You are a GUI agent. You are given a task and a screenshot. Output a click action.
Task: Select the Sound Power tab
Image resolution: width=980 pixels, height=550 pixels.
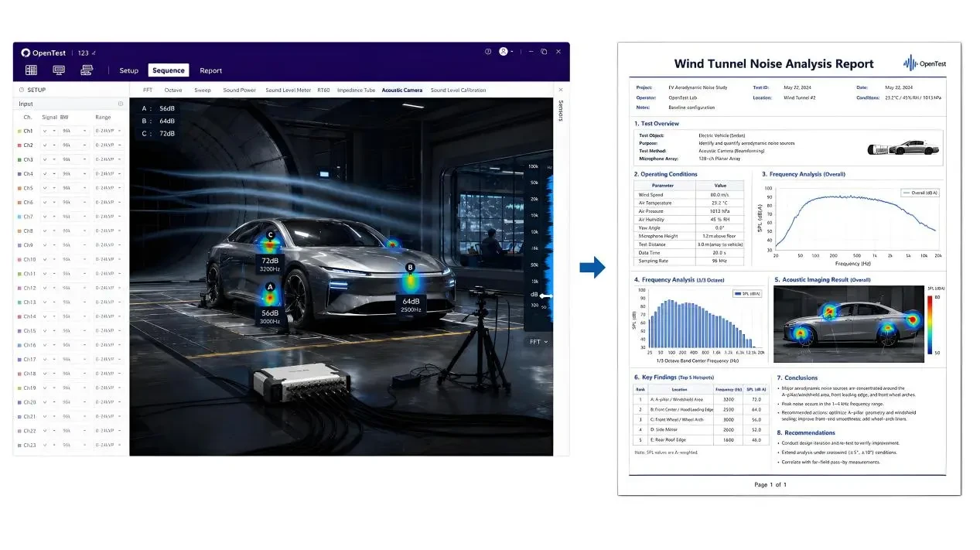[x=240, y=91]
